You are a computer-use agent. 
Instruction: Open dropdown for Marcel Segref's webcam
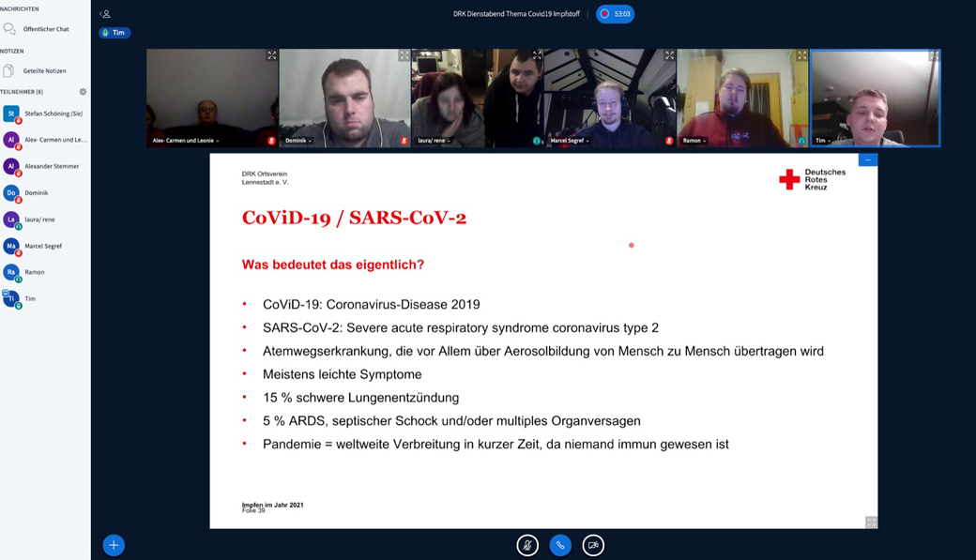point(570,141)
